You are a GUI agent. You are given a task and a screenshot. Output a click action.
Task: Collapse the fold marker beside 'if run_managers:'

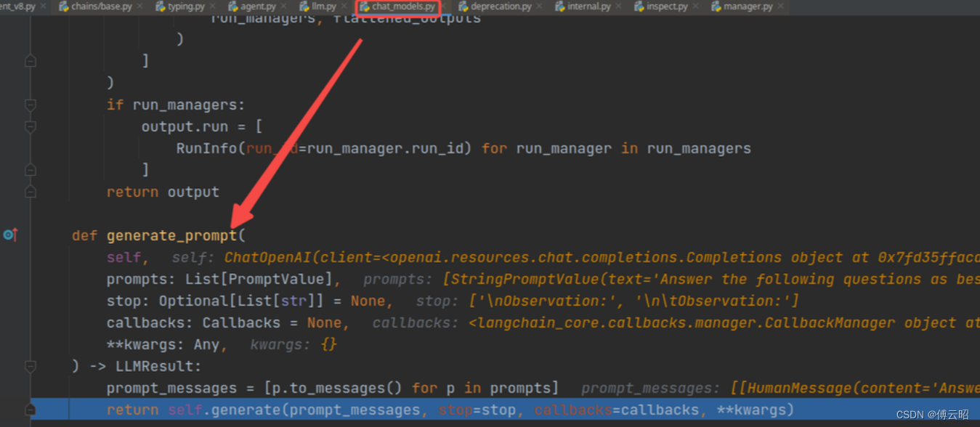coord(31,105)
